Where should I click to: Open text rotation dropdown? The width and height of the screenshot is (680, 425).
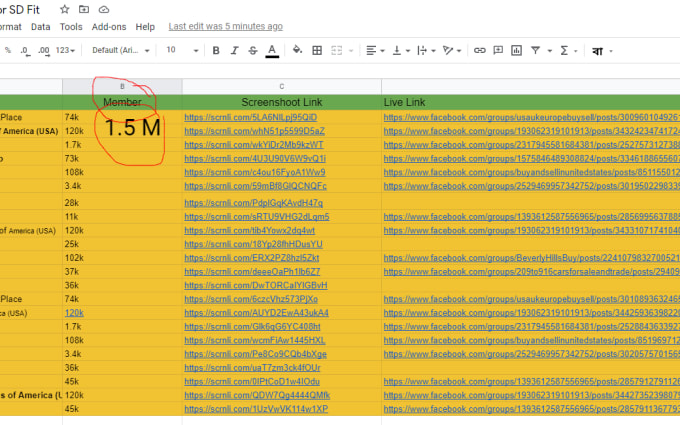(x=451, y=51)
